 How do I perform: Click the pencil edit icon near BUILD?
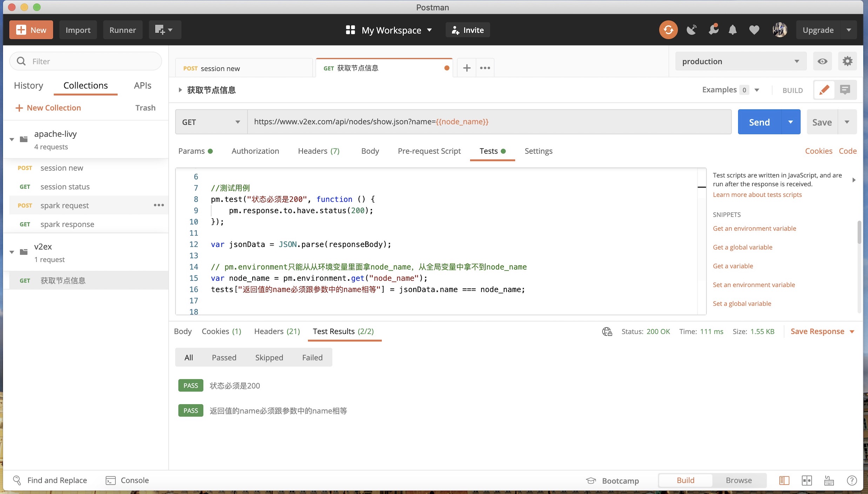click(824, 90)
